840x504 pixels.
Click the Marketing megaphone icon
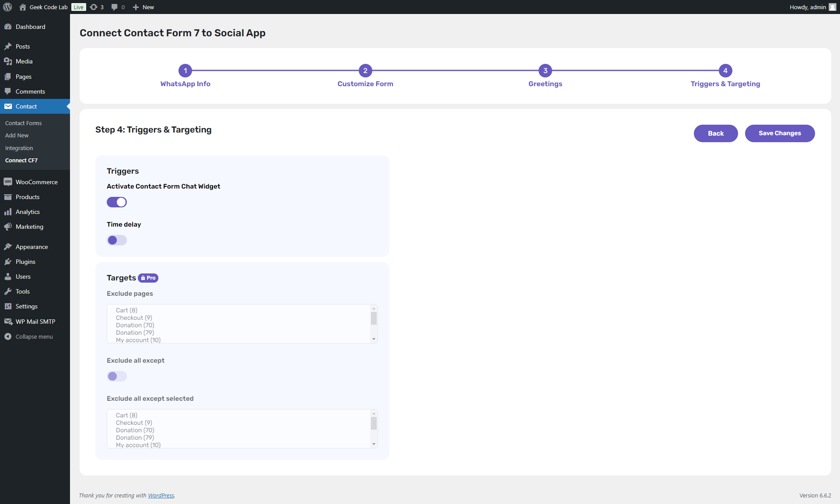click(8, 227)
